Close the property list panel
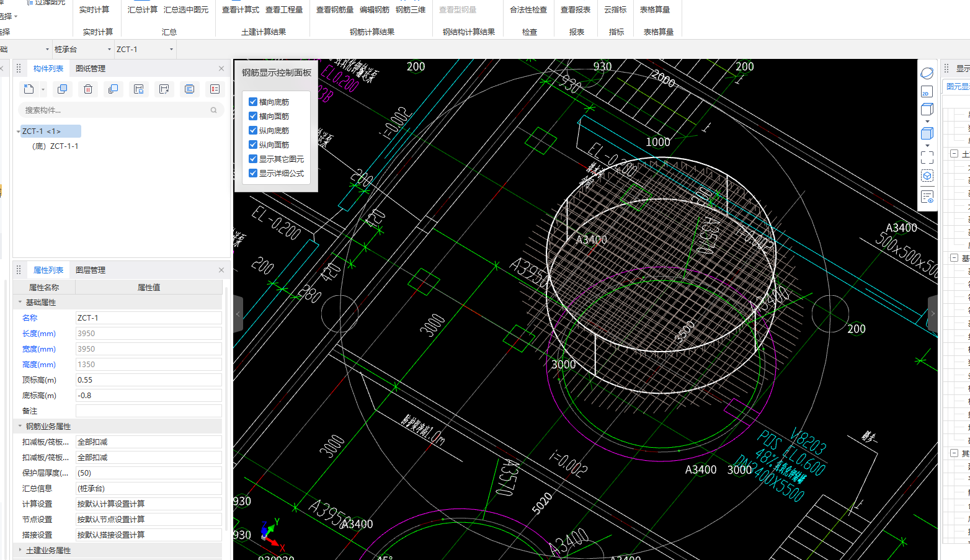The image size is (970, 560). (221, 270)
